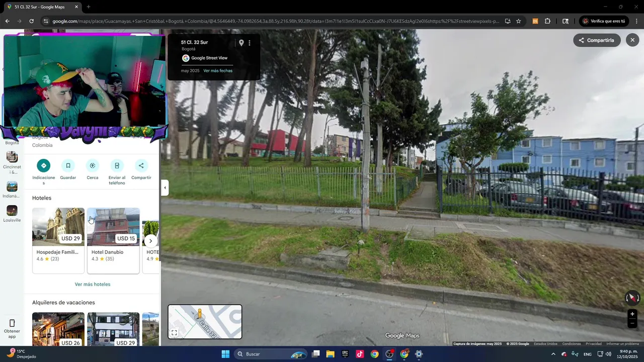Open a new tab with plus button
The height and width of the screenshot is (362, 644).
coord(89,7)
